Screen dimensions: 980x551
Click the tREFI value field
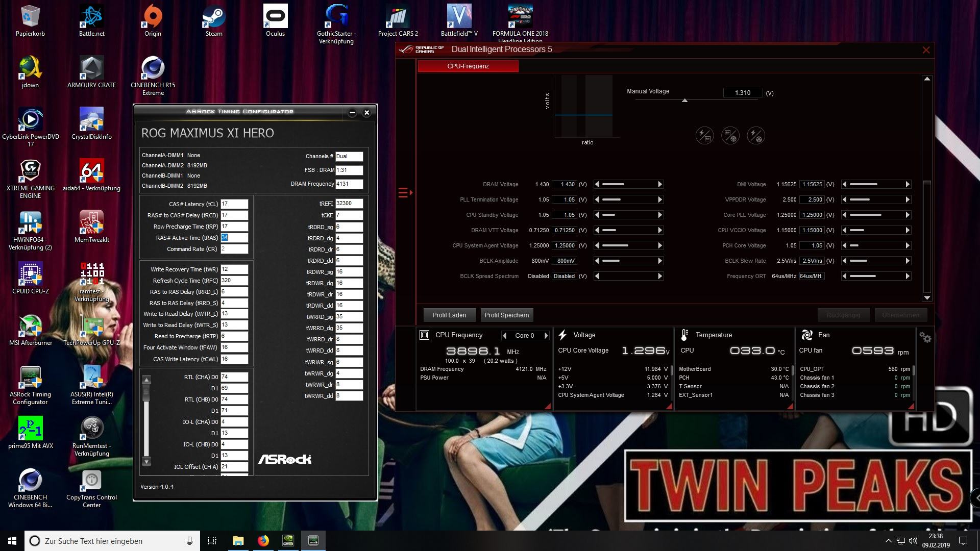(x=349, y=203)
